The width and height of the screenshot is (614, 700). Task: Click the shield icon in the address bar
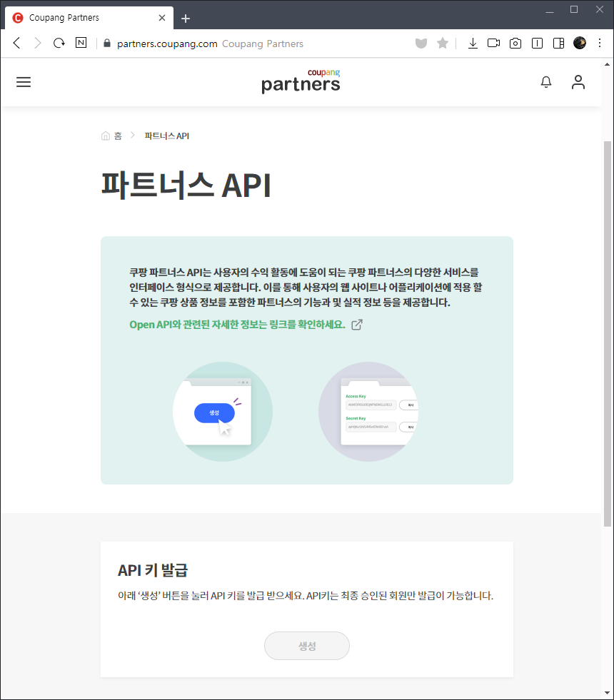point(421,44)
